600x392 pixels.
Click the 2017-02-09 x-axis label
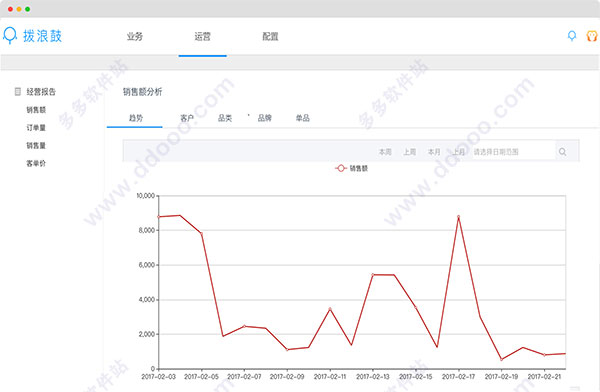(x=287, y=377)
